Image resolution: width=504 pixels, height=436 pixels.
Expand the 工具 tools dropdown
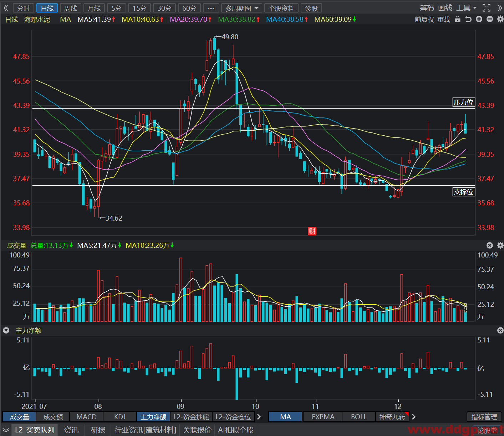466,8
